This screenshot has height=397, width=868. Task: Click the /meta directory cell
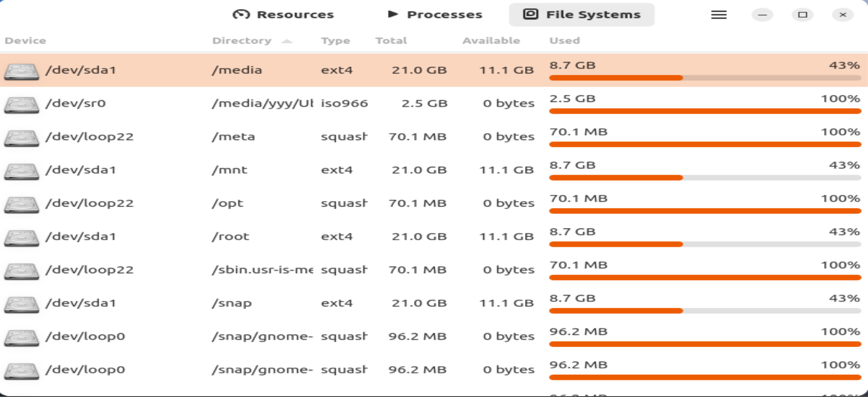[x=233, y=137]
